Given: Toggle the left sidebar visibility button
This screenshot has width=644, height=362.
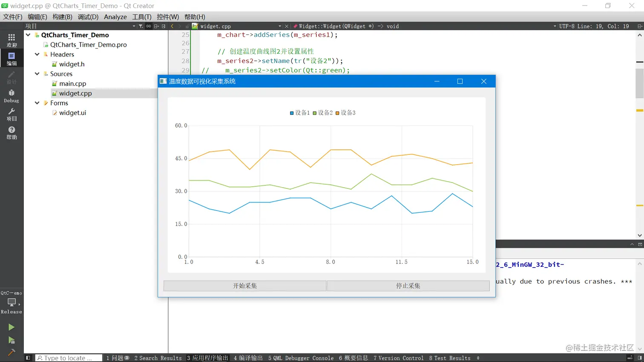Looking at the screenshot, I should 28,358.
